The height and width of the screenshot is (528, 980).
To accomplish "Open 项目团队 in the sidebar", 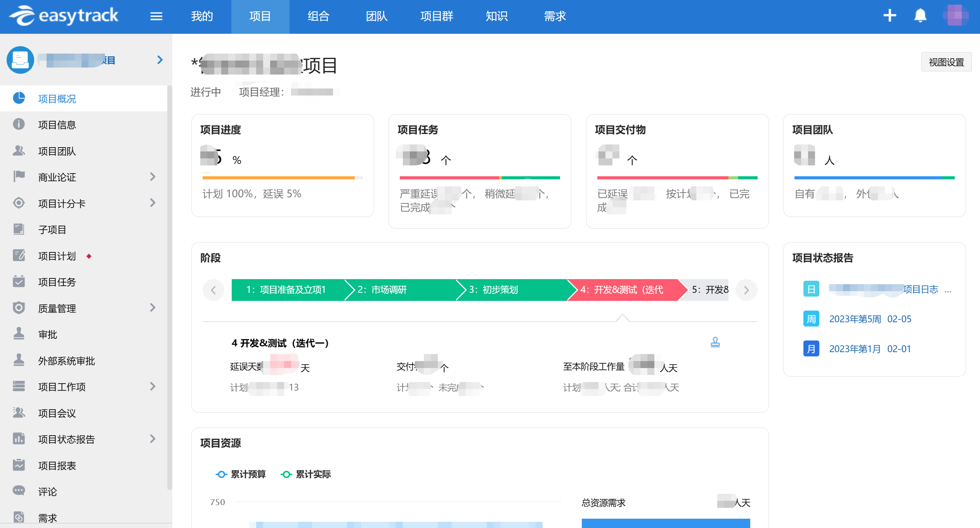I will (57, 151).
